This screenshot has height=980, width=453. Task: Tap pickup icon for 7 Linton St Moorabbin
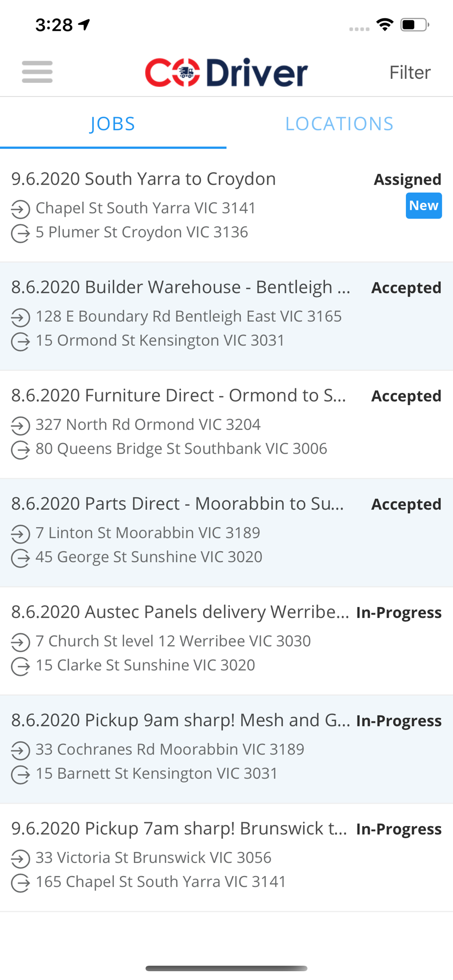tap(21, 534)
